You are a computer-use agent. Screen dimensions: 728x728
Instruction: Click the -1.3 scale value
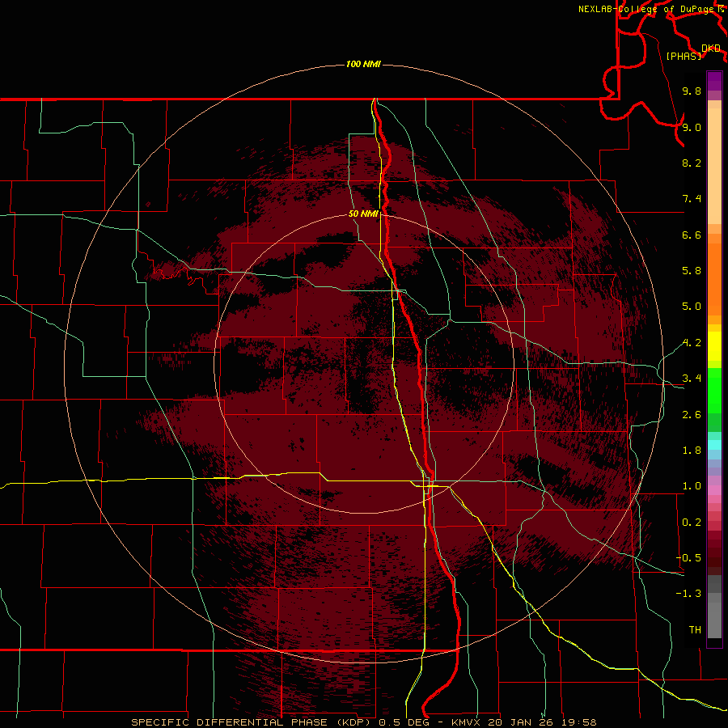[x=689, y=594]
